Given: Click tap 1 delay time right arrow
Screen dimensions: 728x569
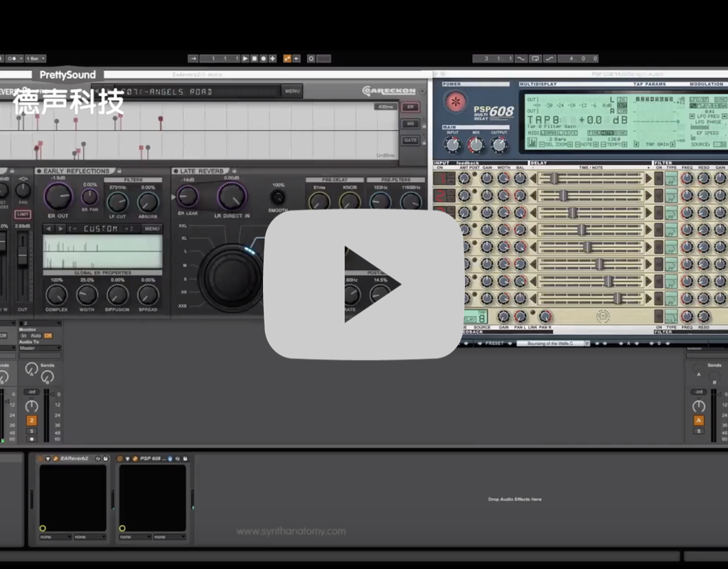Looking at the screenshot, I should coord(648,179).
